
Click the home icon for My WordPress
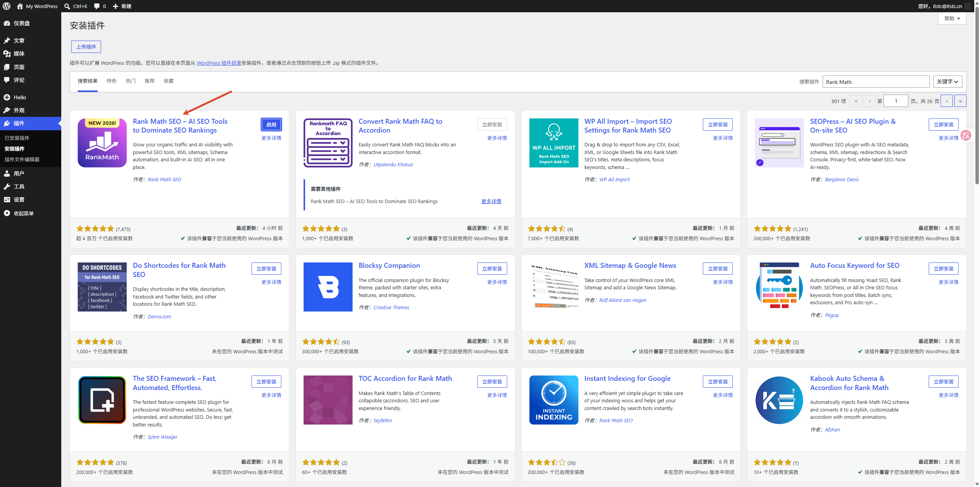[x=20, y=6]
